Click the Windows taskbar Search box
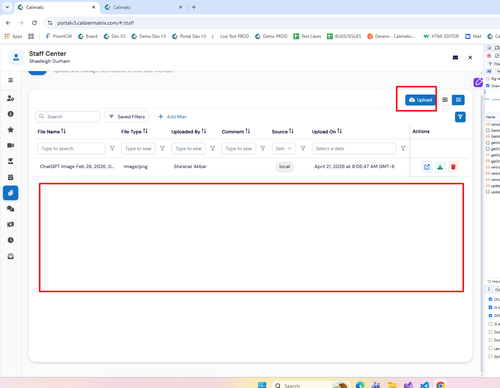500x388 pixels. pos(311,385)
